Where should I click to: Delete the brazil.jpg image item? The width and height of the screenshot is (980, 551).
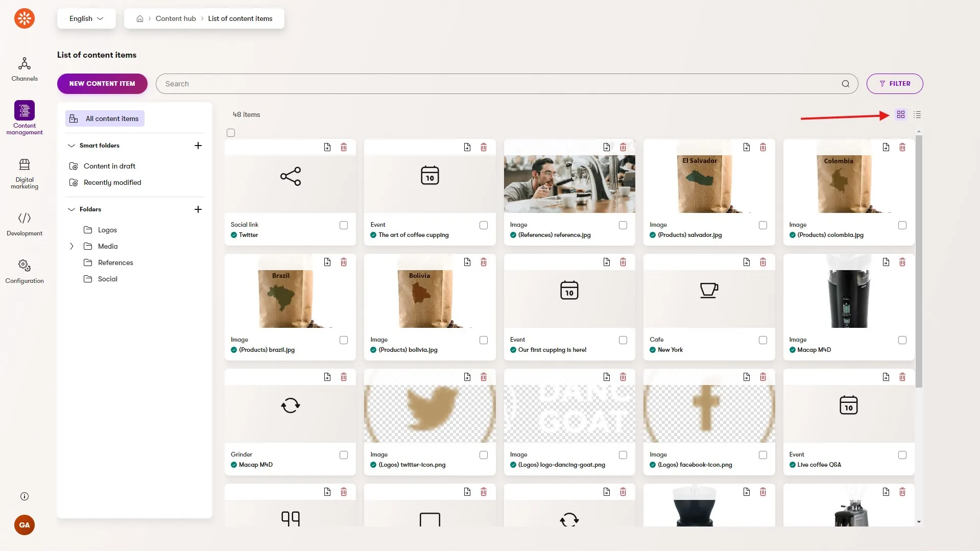[344, 262]
